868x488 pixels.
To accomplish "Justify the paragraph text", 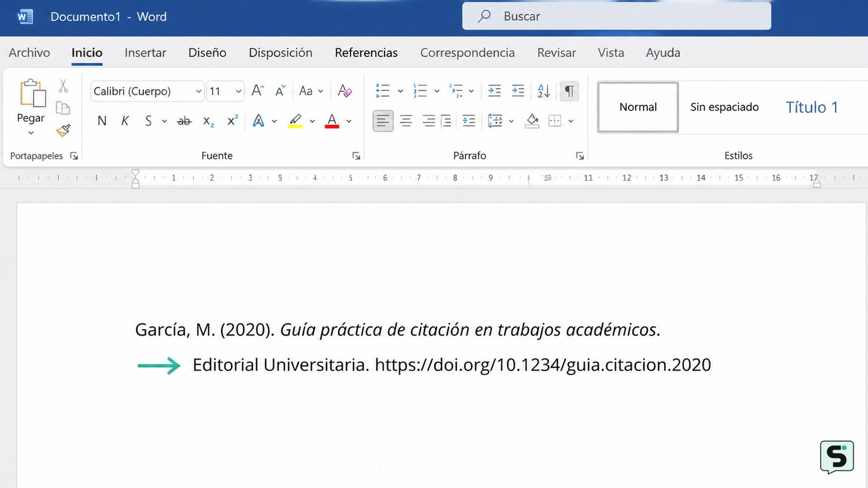I will 446,120.
